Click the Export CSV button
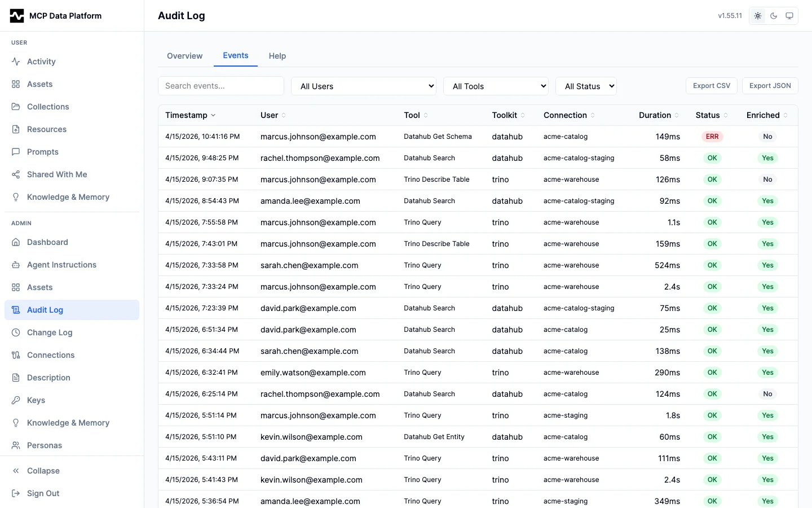The image size is (812, 508). [x=711, y=85]
